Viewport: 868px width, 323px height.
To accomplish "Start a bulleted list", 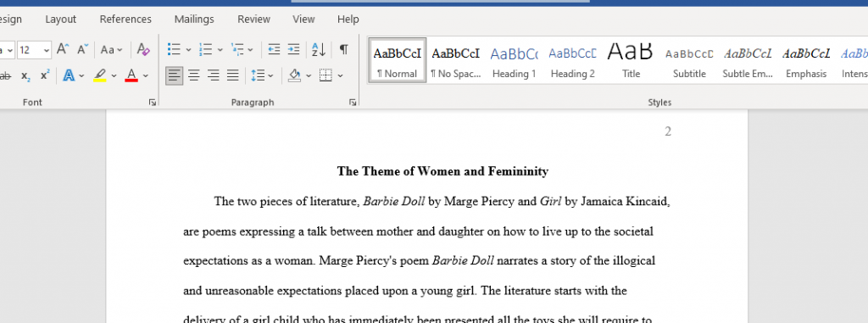I will point(174,50).
